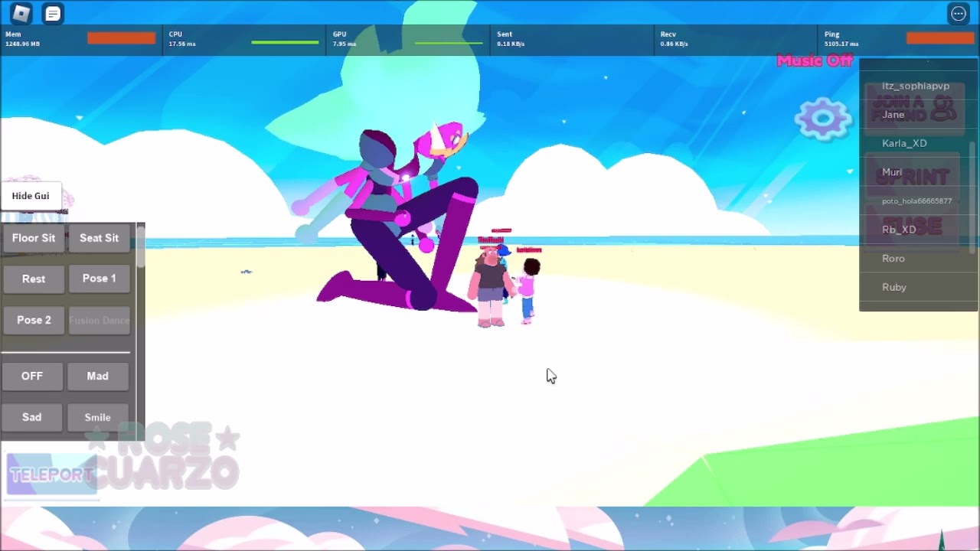Viewport: 980px width, 551px height.
Task: Click the Ping performance stat
Action: coord(900,39)
